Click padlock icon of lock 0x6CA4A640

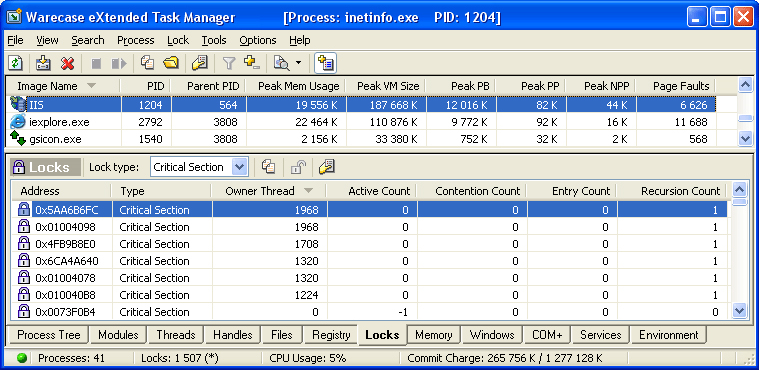pyautogui.click(x=24, y=261)
